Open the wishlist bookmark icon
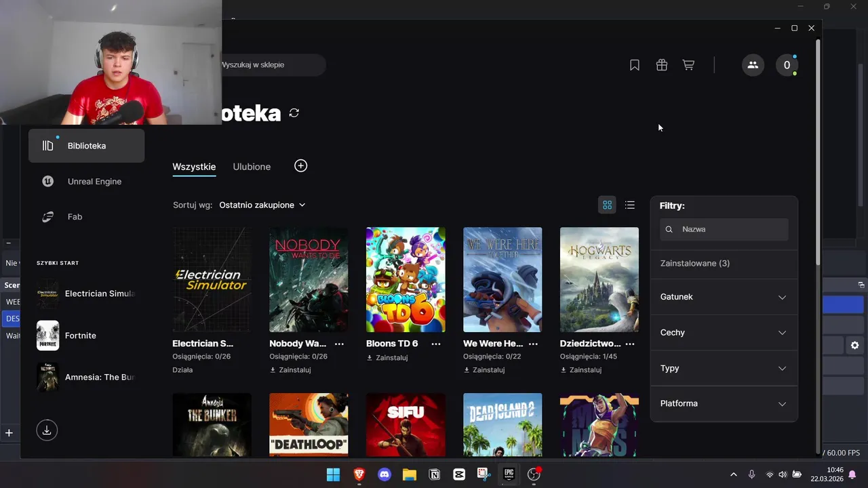Screen dimensions: 868x488 635,65
